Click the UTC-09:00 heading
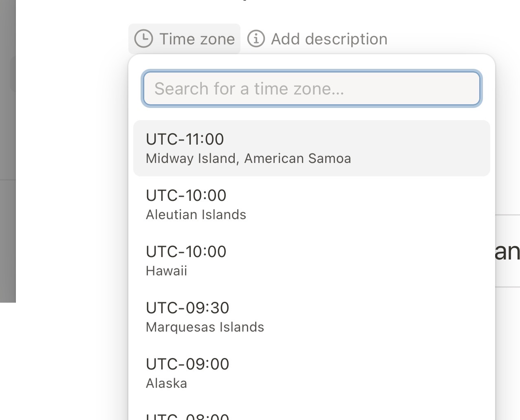This screenshot has height=420, width=520. (187, 364)
